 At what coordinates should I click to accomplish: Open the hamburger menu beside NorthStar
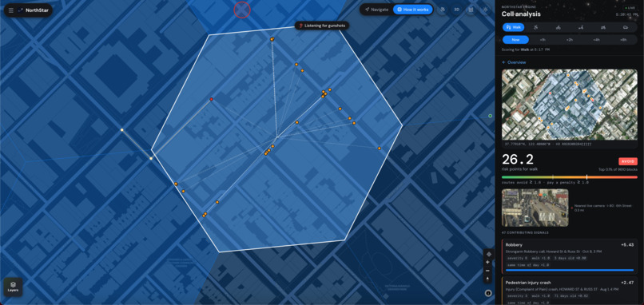[x=10, y=10]
